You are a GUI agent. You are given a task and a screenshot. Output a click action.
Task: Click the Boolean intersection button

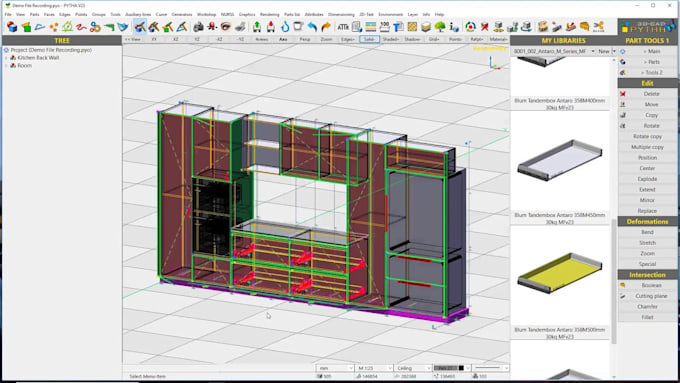[x=647, y=285]
